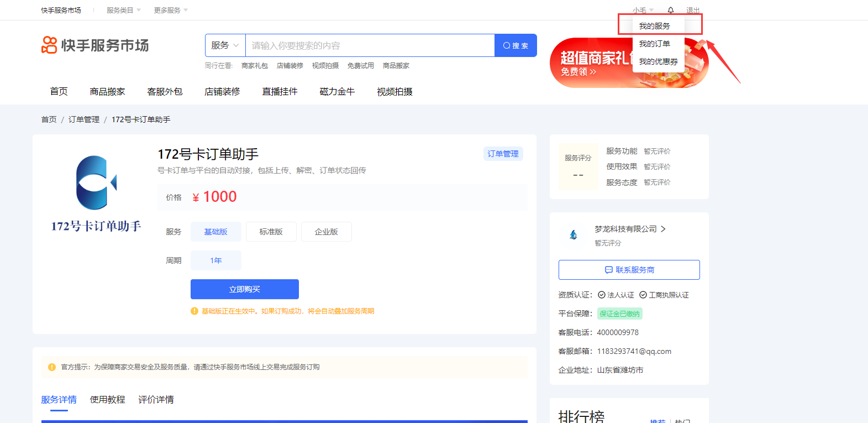Image resolution: width=868 pixels, height=423 pixels.
Task: Click the 梦龙科技有限公司 company avatar
Action: pos(574,235)
